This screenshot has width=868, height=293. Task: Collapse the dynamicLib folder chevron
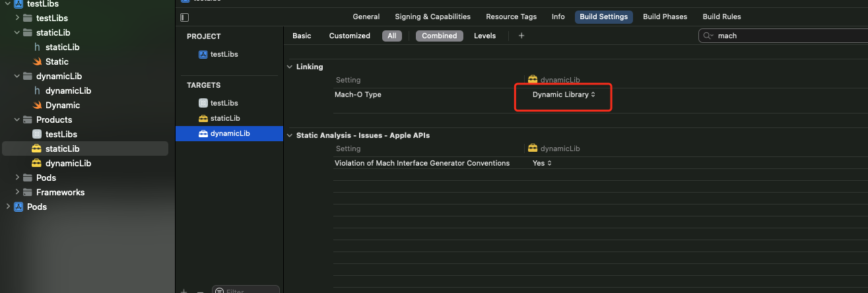point(17,76)
